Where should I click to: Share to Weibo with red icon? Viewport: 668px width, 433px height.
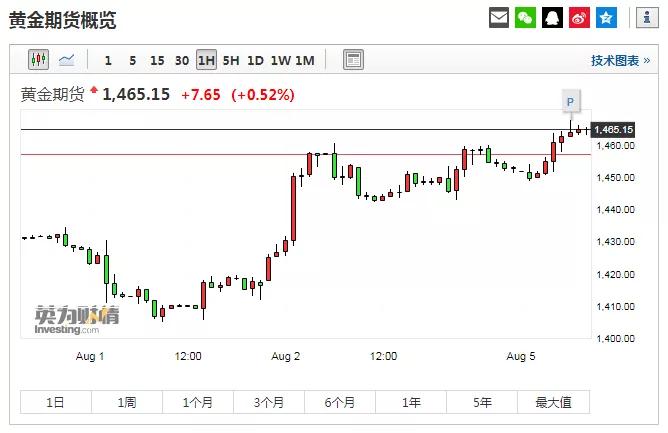click(x=580, y=18)
